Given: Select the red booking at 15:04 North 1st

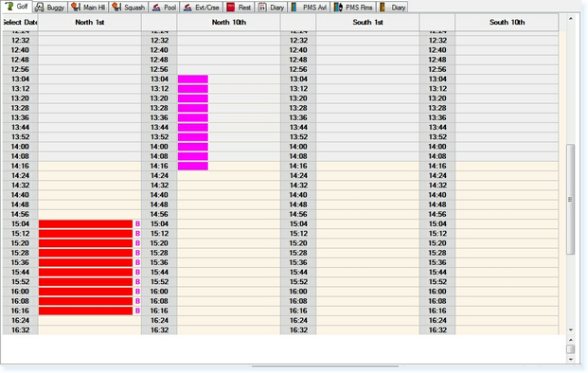Looking at the screenshot, I should (85, 224).
